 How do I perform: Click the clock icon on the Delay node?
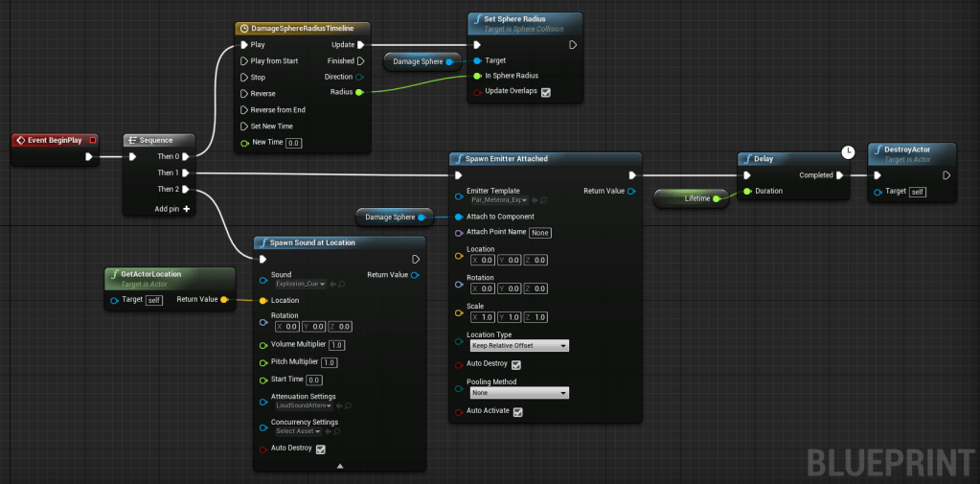pos(848,152)
